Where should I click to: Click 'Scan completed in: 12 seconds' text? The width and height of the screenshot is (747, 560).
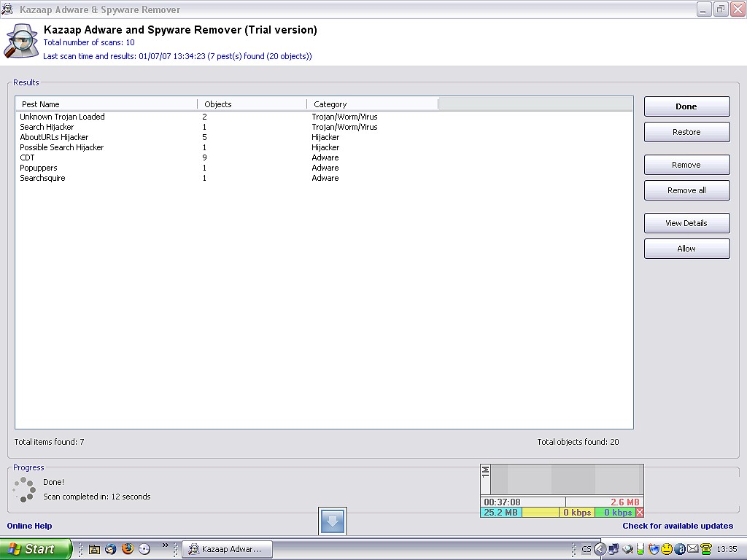pyautogui.click(x=97, y=497)
